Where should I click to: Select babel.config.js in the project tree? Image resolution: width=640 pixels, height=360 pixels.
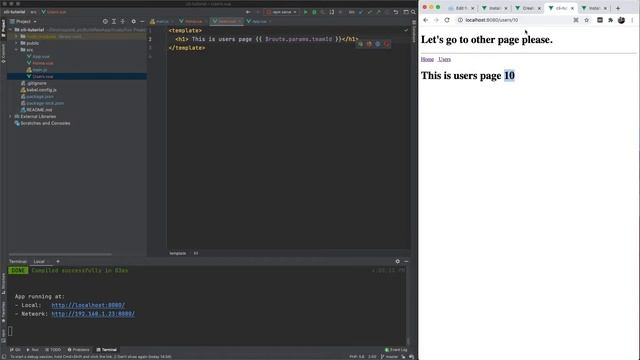coord(38,90)
